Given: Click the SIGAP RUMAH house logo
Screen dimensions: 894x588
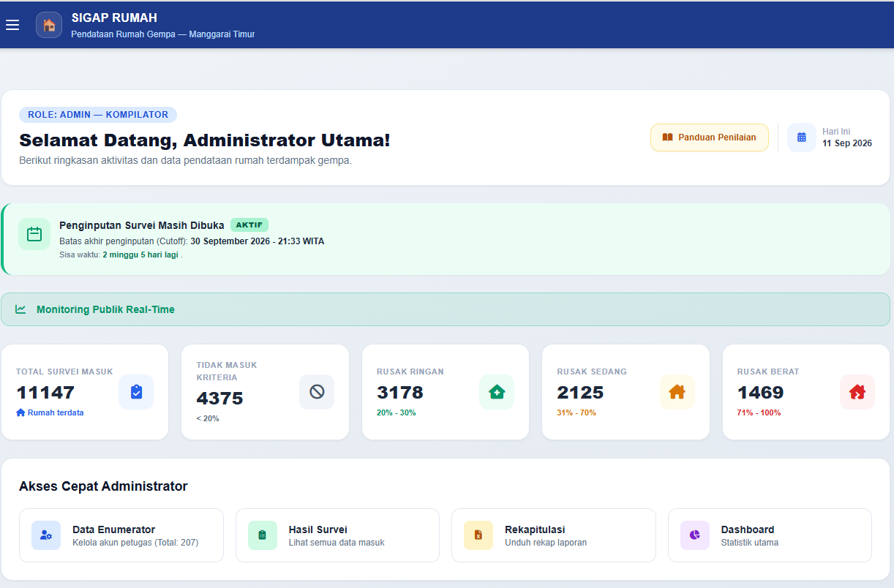Looking at the screenshot, I should [x=49, y=25].
